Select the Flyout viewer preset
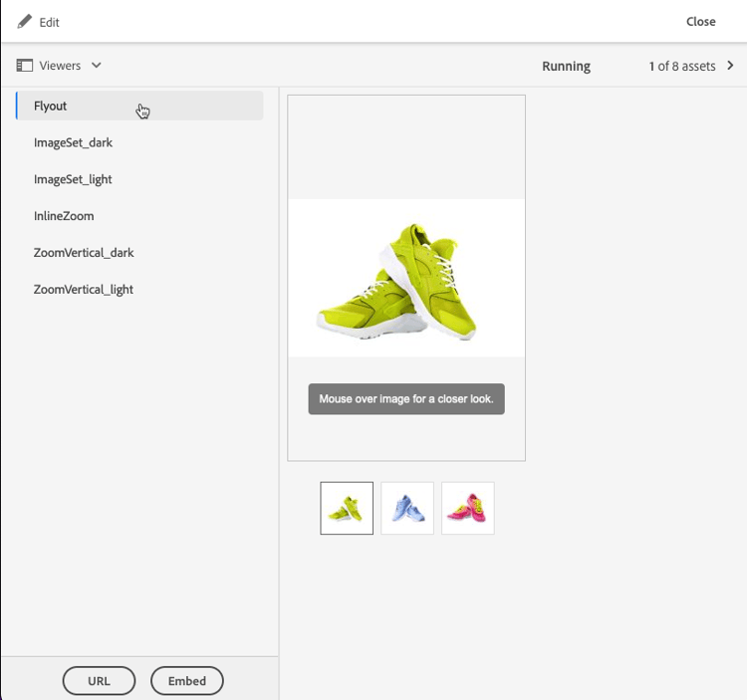747x700 pixels. click(139, 106)
